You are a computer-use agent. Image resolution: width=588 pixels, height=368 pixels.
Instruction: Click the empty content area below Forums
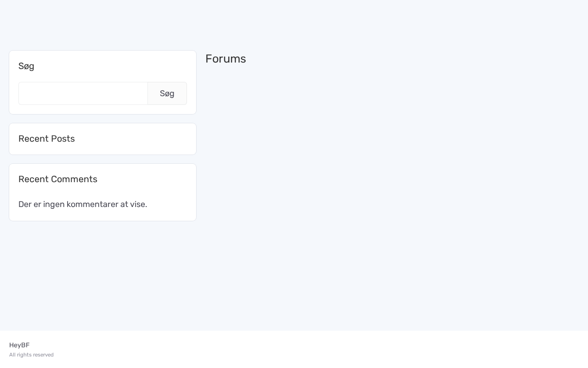[390, 184]
